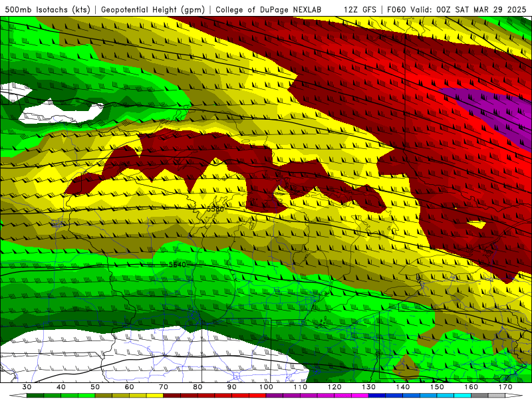The height and width of the screenshot is (399, 532).
Task: Click the 40 kt color scale label
Action: 61,387
